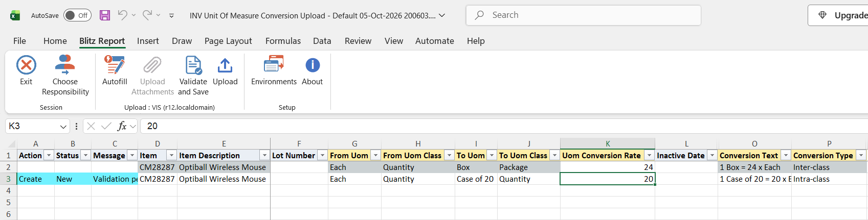This screenshot has width=868, height=220.
Task: Open the Environments setup
Action: coord(274,70)
